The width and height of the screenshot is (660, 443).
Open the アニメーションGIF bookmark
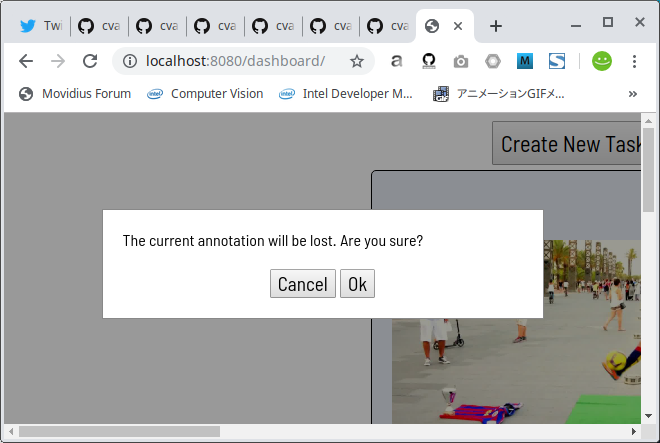(499, 93)
